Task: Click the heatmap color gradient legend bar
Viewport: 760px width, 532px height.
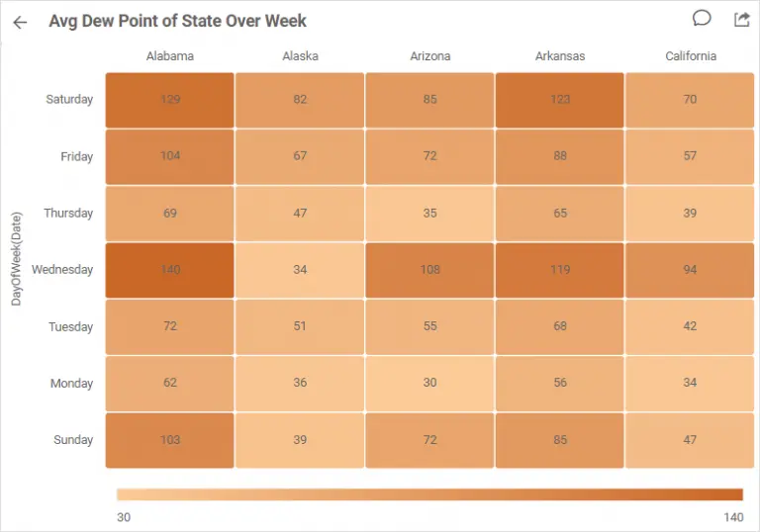Action: (x=429, y=494)
